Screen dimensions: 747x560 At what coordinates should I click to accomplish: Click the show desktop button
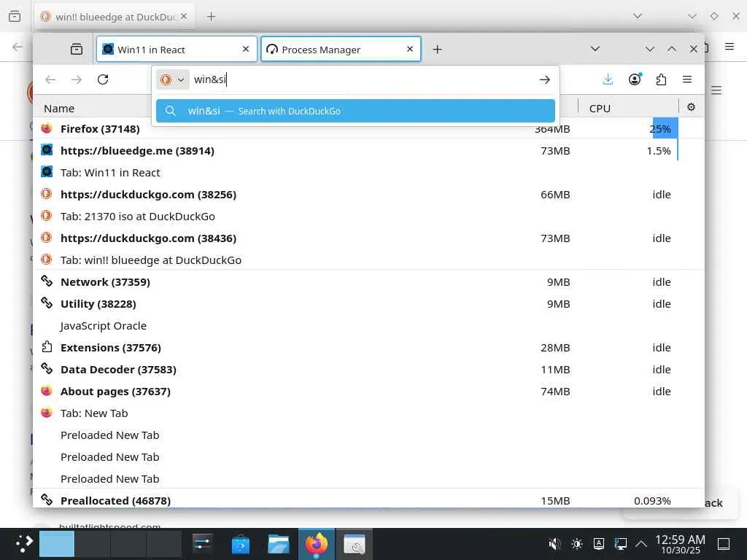coord(724,543)
